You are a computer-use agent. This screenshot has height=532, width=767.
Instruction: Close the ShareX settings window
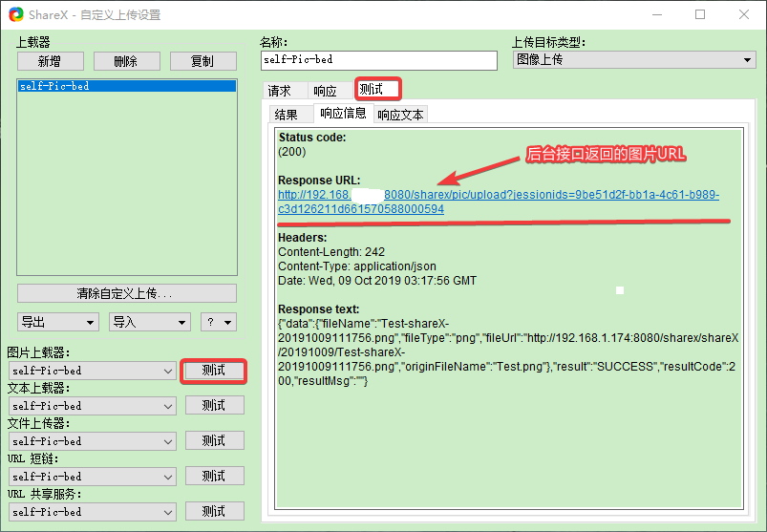tap(744, 14)
